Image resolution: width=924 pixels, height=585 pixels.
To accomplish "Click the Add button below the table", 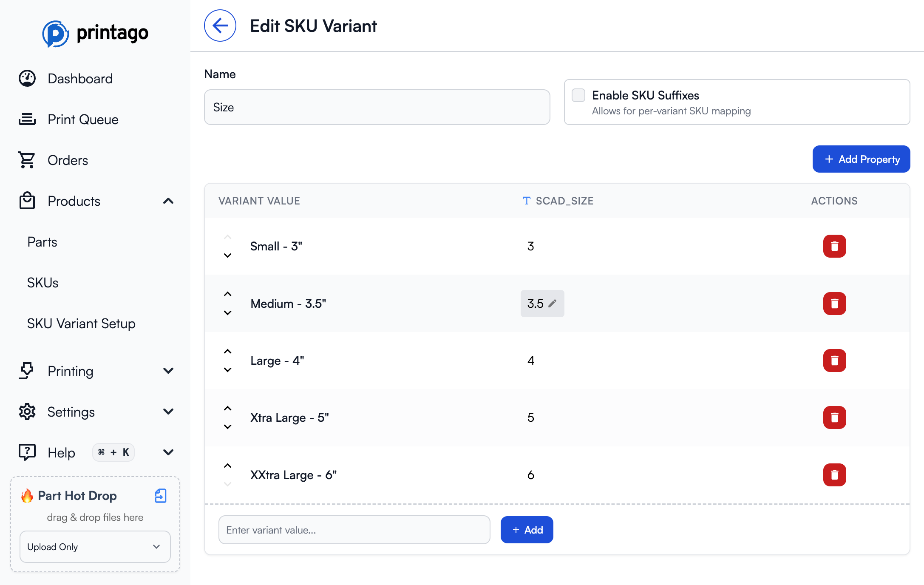I will coord(527,530).
